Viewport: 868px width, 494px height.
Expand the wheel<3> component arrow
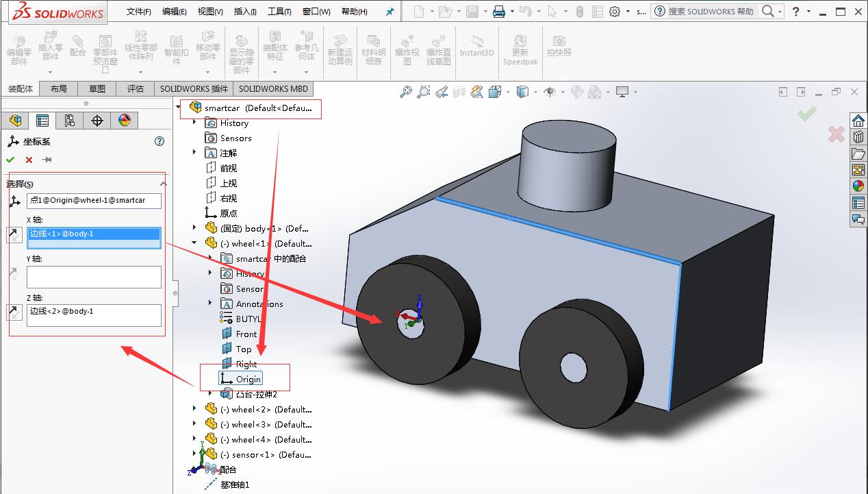pyautogui.click(x=194, y=424)
